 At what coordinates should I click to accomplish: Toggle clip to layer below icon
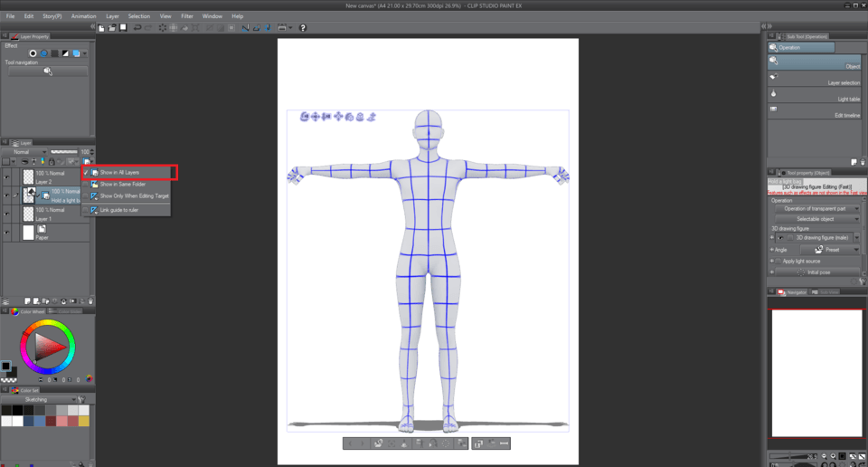(25, 162)
